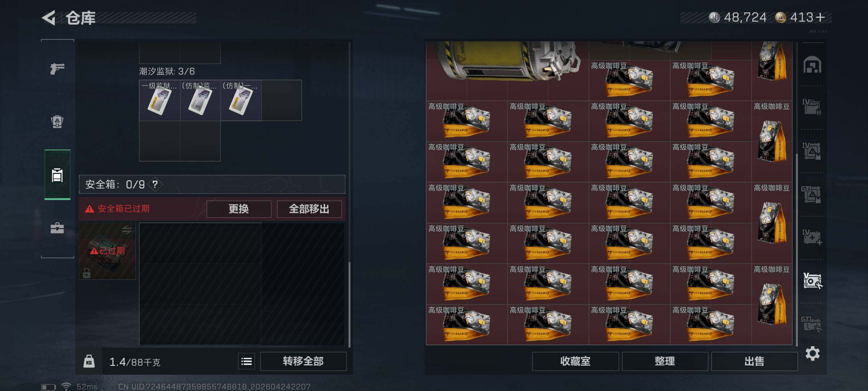Select the main warehouse home icon on right
This screenshot has height=391, width=868.
click(812, 65)
